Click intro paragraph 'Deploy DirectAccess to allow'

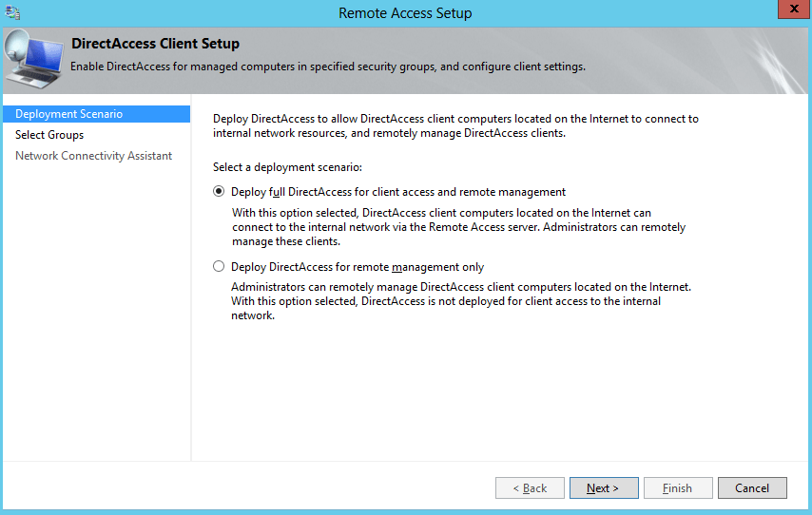pos(455,125)
